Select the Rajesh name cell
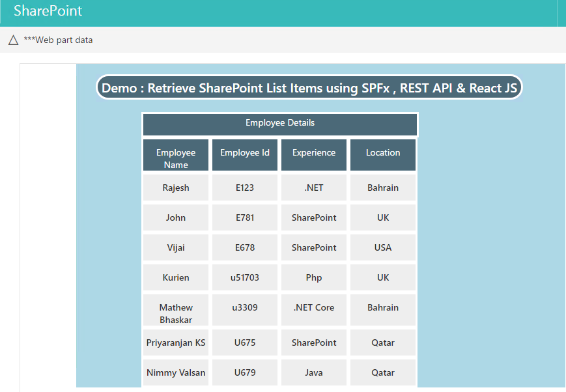The image size is (566, 392). coord(176,188)
